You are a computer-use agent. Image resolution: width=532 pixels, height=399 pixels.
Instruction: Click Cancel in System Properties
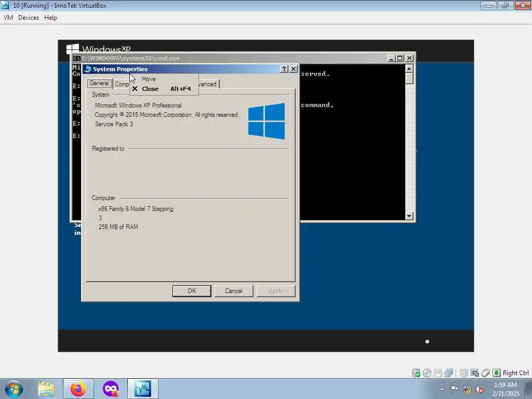(234, 291)
